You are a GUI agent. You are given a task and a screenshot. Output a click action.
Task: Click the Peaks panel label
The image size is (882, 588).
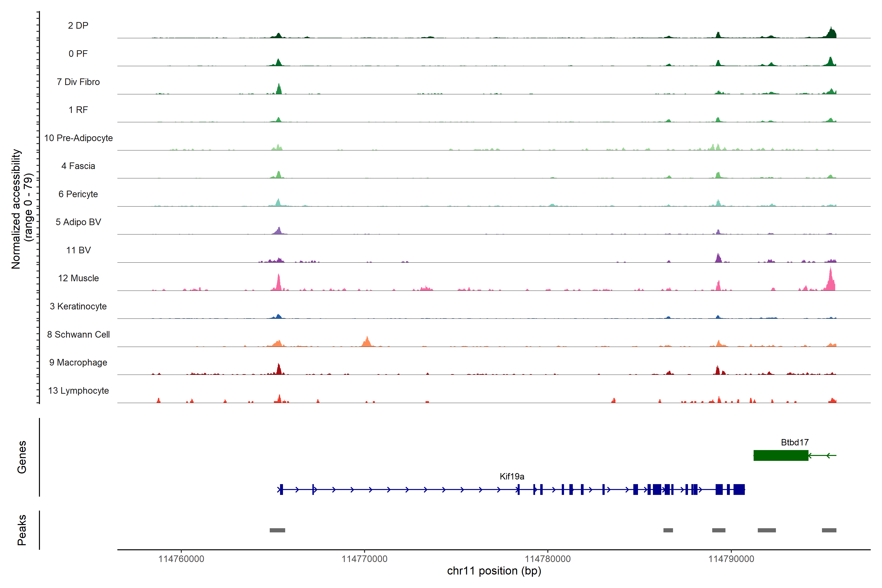[22, 530]
